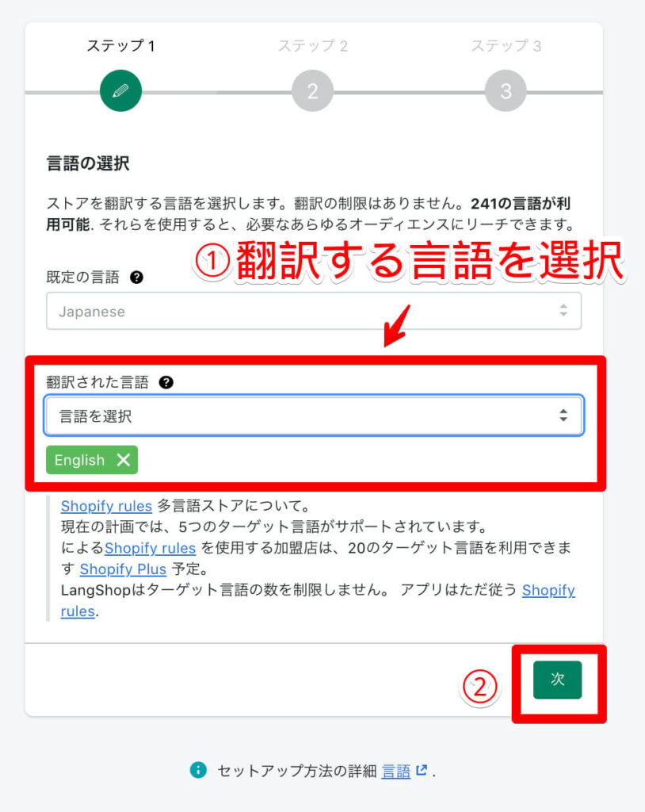Click the pencil icon for Step 1
The width and height of the screenshot is (645, 812).
pos(120,91)
